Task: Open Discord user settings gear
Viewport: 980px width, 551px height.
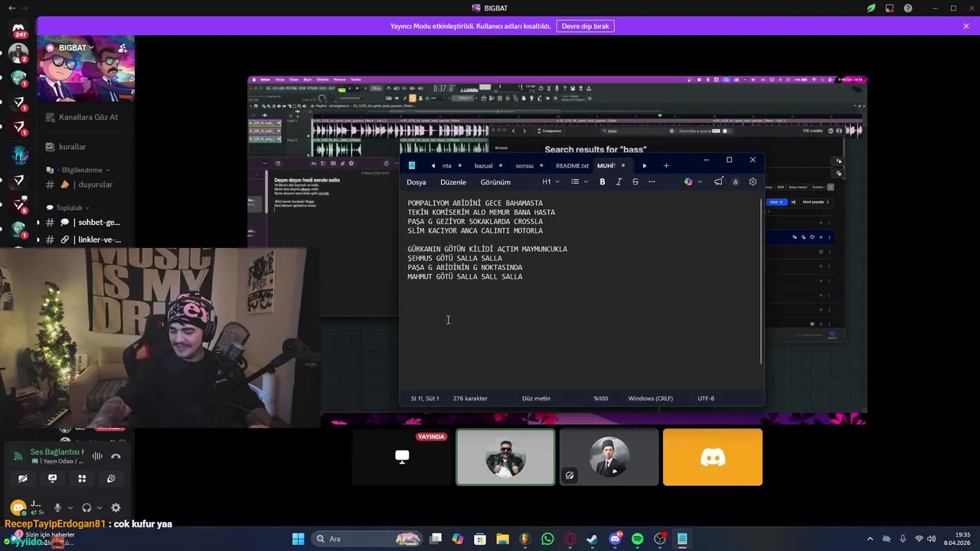Action: point(116,507)
